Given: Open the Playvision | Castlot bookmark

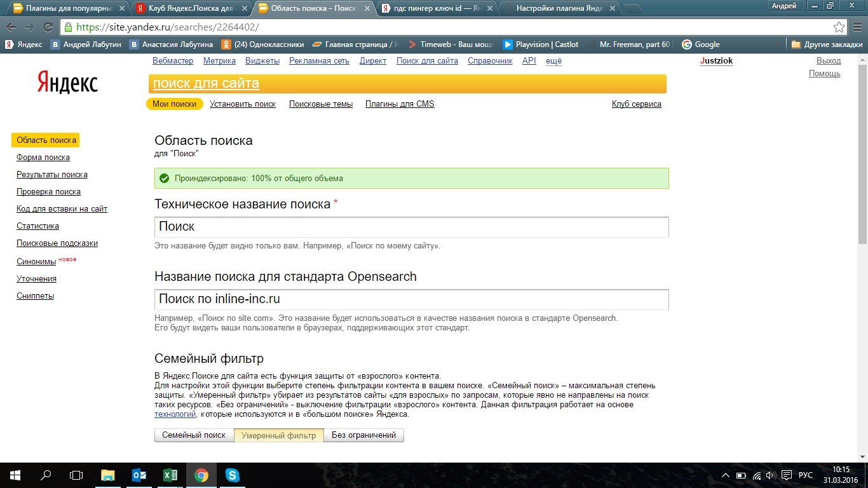Looking at the screenshot, I should pyautogui.click(x=540, y=44).
